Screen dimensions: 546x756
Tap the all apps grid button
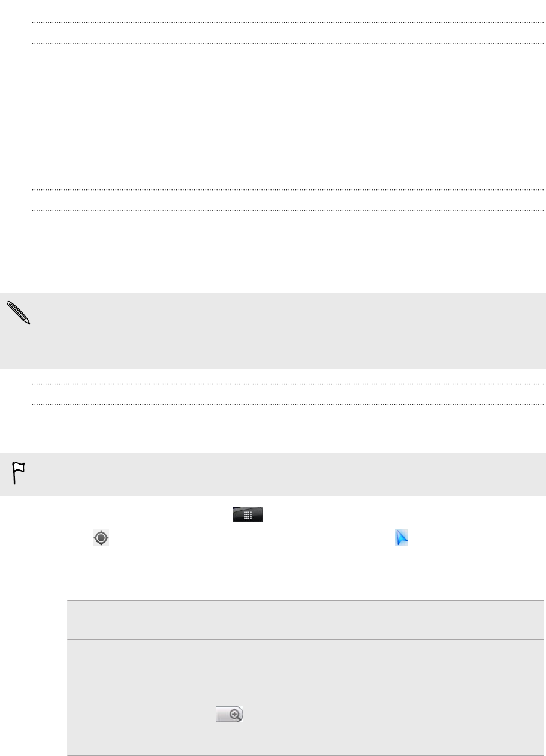pos(248,514)
